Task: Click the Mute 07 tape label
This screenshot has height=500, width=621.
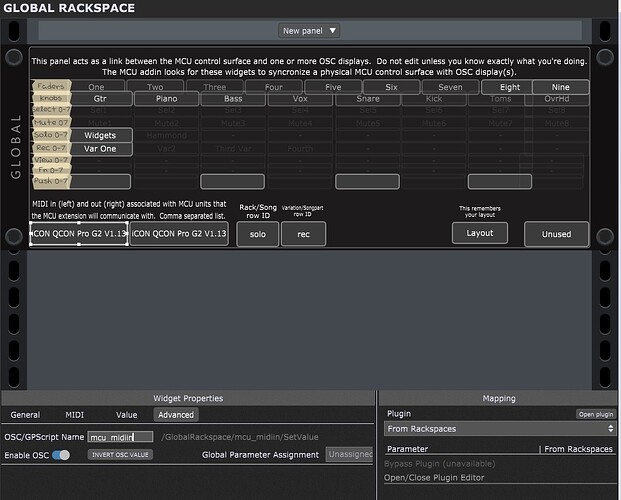Action: 51,122
